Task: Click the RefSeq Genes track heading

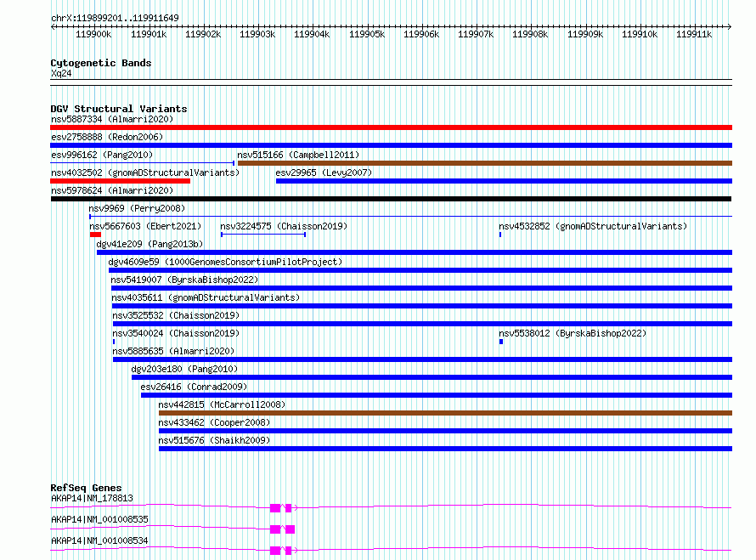Action: coord(86,488)
